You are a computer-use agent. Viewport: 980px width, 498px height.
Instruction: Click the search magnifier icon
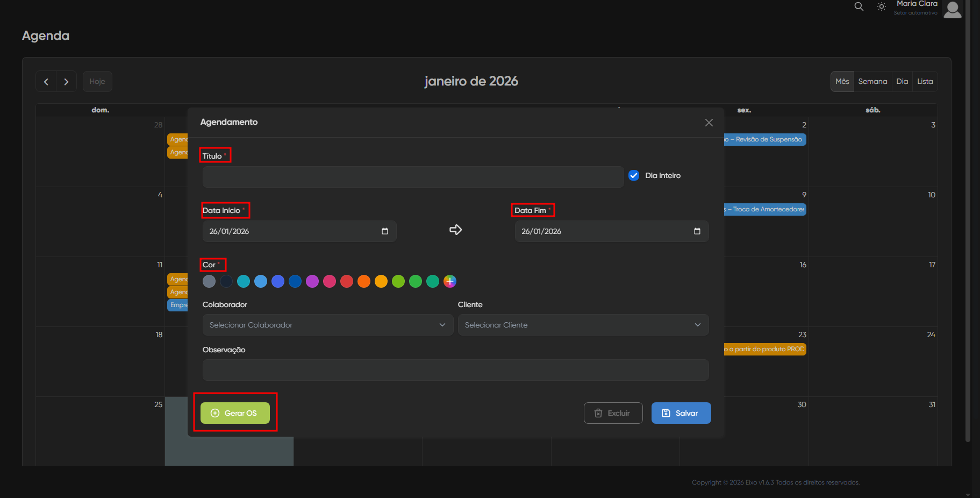tap(859, 6)
